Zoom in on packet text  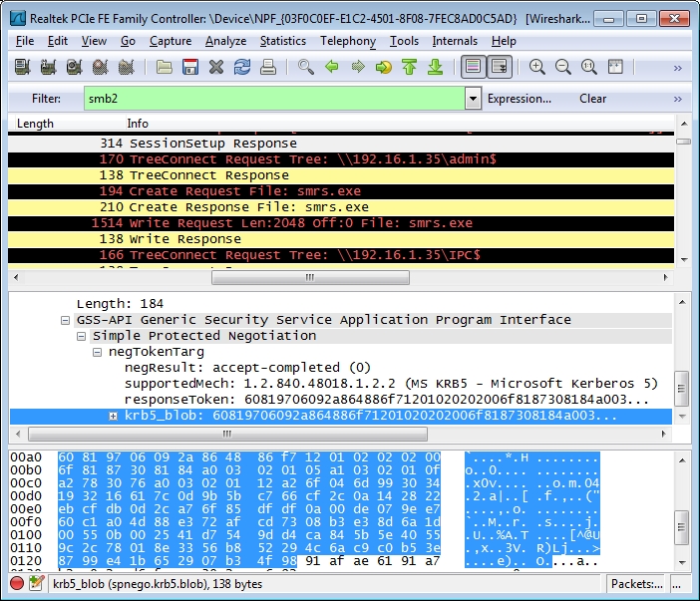click(x=536, y=67)
